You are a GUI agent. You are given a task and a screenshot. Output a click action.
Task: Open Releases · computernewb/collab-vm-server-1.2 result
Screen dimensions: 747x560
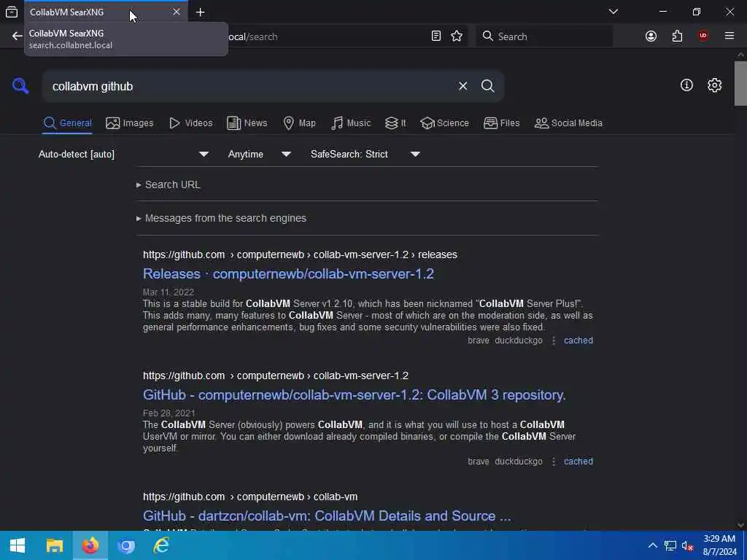(288, 274)
